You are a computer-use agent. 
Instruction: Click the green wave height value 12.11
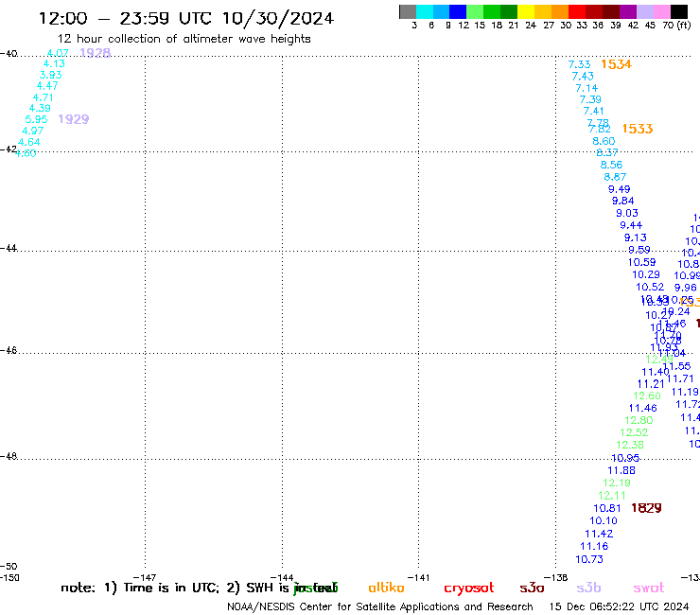click(612, 496)
